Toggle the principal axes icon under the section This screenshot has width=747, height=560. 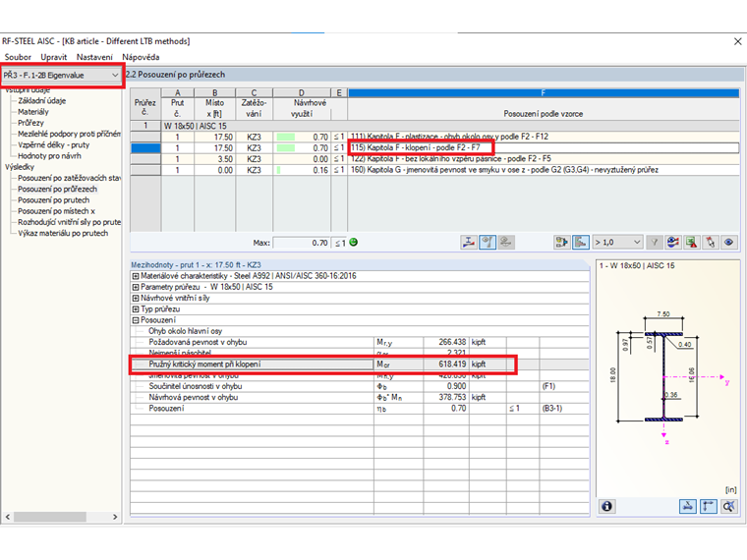coord(709,506)
